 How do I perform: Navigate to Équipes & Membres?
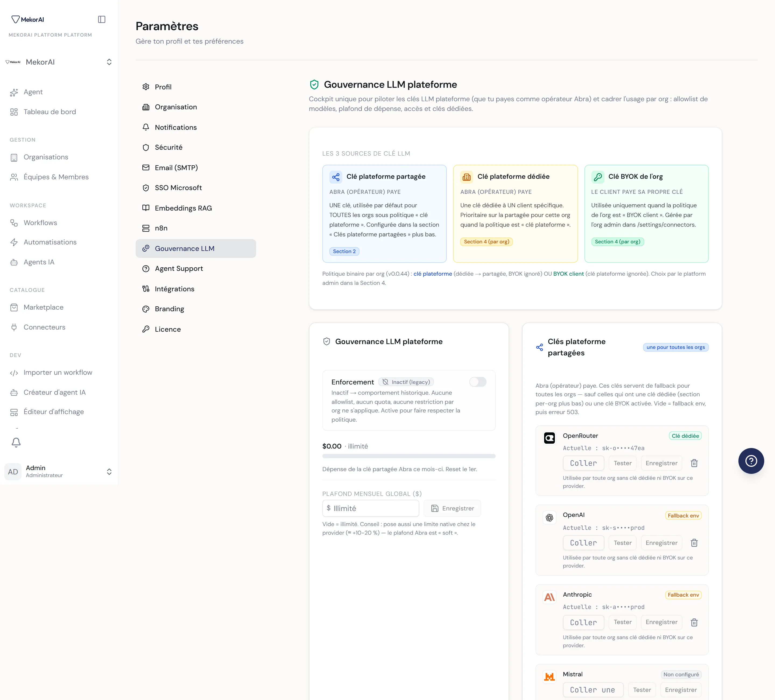point(59,177)
